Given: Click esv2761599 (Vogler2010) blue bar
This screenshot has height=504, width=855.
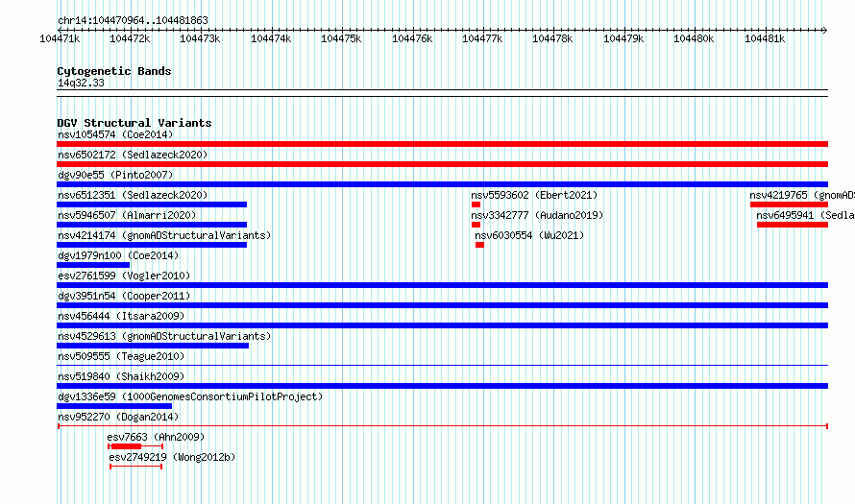Looking at the screenshot, I should tap(442, 285).
